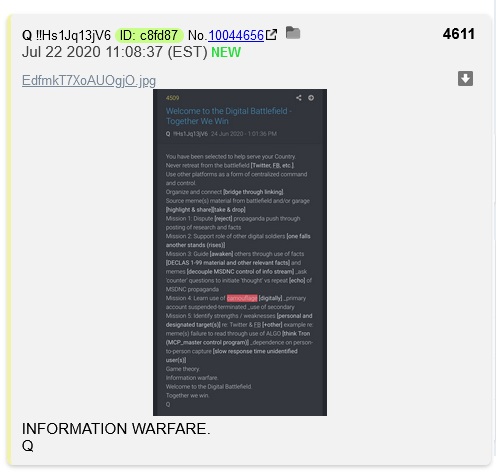
Task: Click the INFORMATION WARFARE. text
Action: coord(116,429)
